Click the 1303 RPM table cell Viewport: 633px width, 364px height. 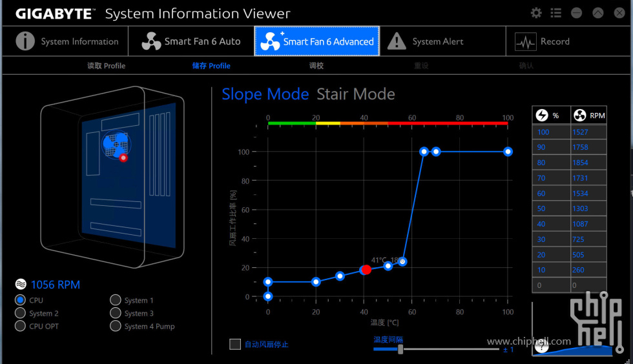point(588,208)
